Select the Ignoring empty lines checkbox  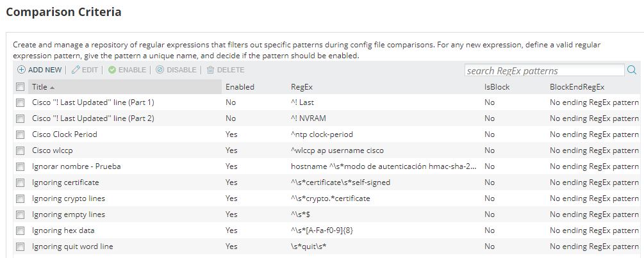[21, 214]
